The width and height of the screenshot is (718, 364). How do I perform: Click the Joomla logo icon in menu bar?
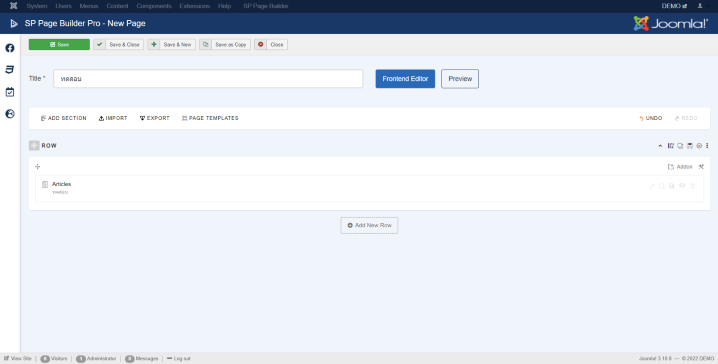[13, 6]
